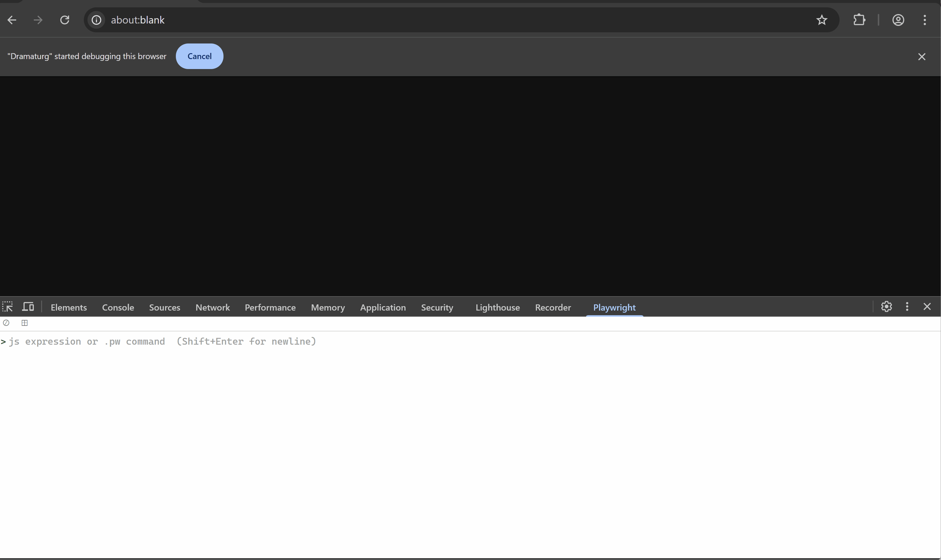Cancel the Dramaturg debugging session

[x=199, y=56]
